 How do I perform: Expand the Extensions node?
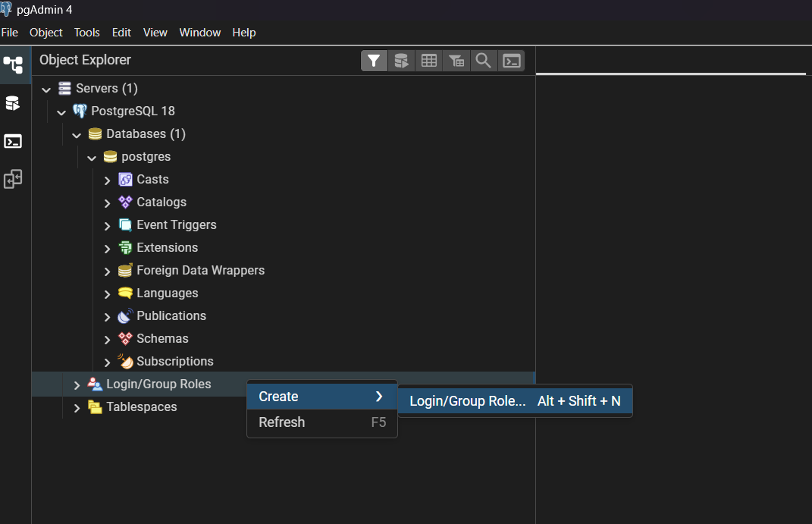coord(107,249)
